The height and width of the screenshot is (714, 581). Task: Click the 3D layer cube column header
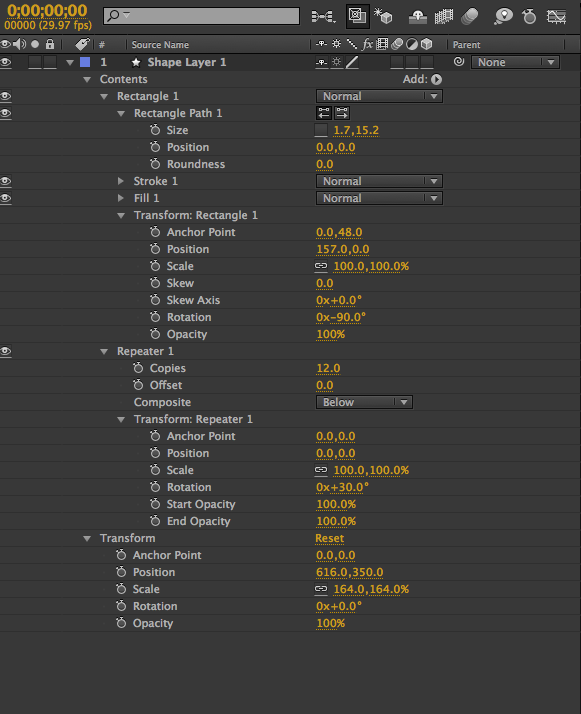click(x=427, y=44)
